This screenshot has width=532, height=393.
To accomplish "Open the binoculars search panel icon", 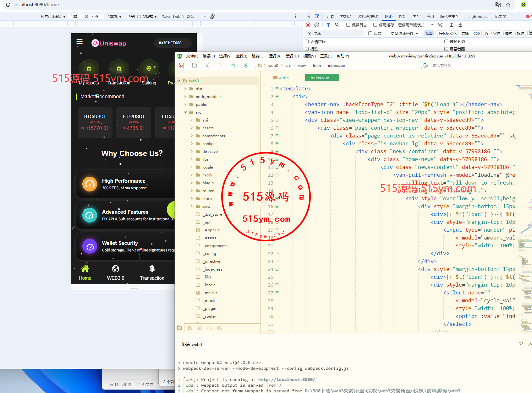I will (x=189, y=328).
